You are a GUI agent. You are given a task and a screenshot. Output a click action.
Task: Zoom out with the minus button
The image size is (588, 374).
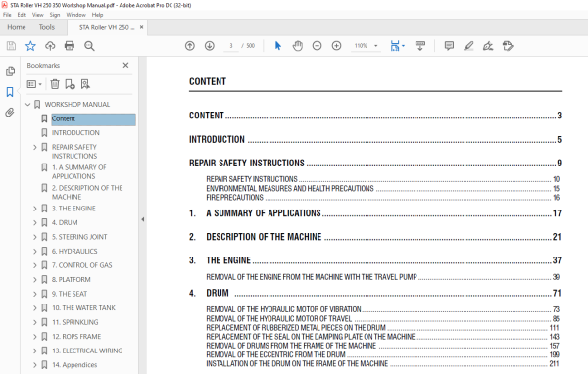[317, 46]
